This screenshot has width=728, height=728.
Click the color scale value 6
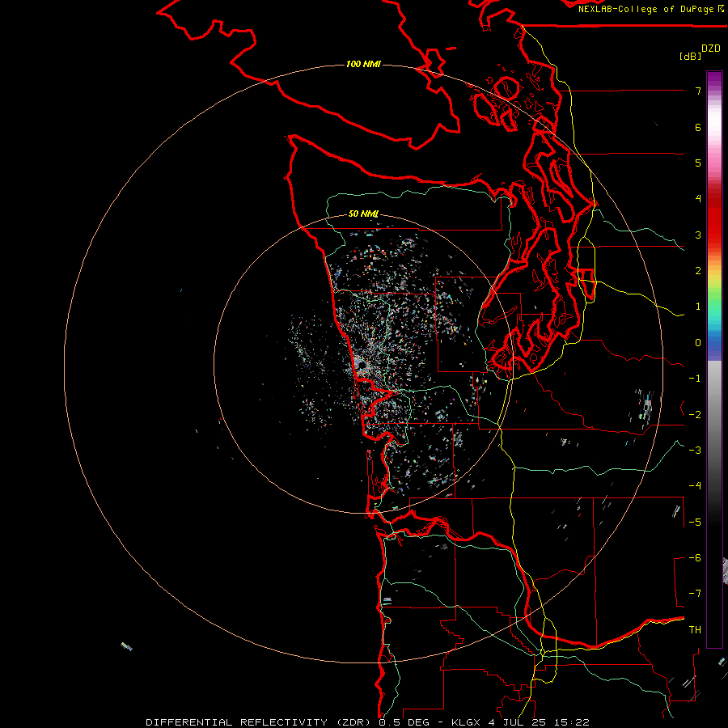pyautogui.click(x=698, y=127)
